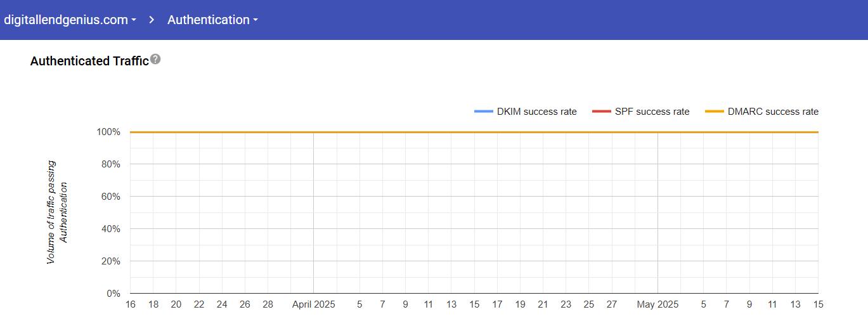This screenshot has width=868, height=326.
Task: Click the orange DMARC legend line marker
Action: (714, 112)
